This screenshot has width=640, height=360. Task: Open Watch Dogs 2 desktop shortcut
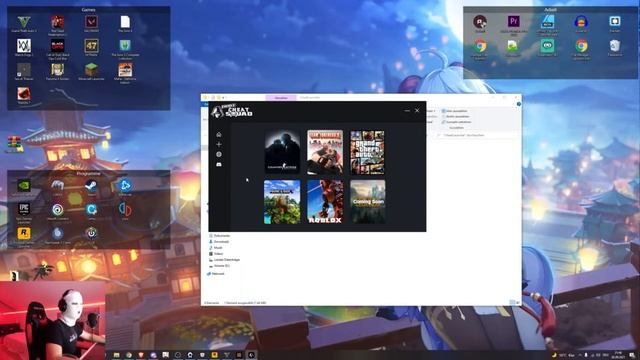[24, 47]
